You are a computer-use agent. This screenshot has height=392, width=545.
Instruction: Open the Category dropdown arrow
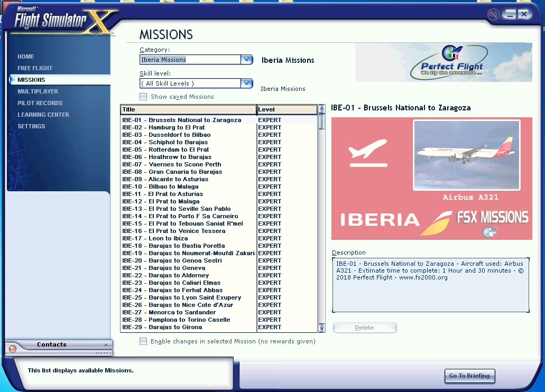pyautogui.click(x=246, y=59)
